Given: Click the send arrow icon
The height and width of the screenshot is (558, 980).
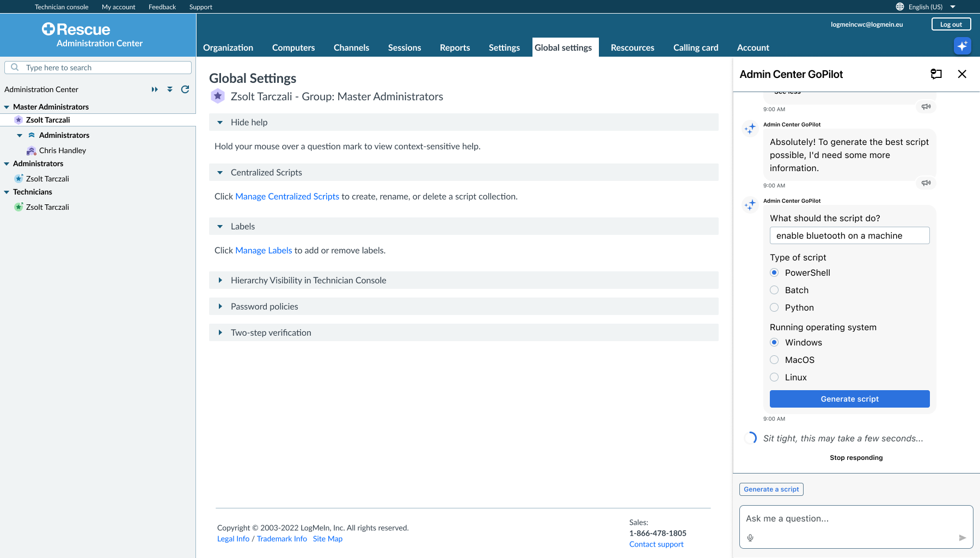Looking at the screenshot, I should tap(962, 538).
